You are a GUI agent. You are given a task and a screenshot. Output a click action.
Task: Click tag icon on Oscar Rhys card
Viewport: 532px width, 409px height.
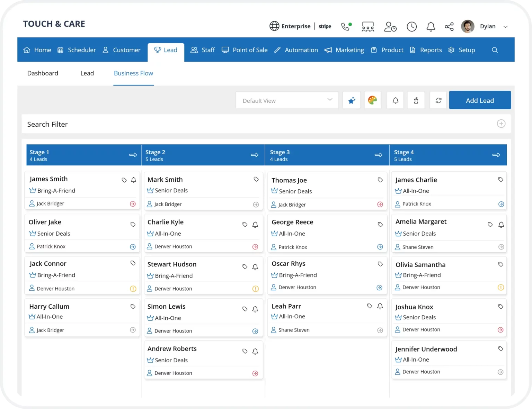[380, 264]
